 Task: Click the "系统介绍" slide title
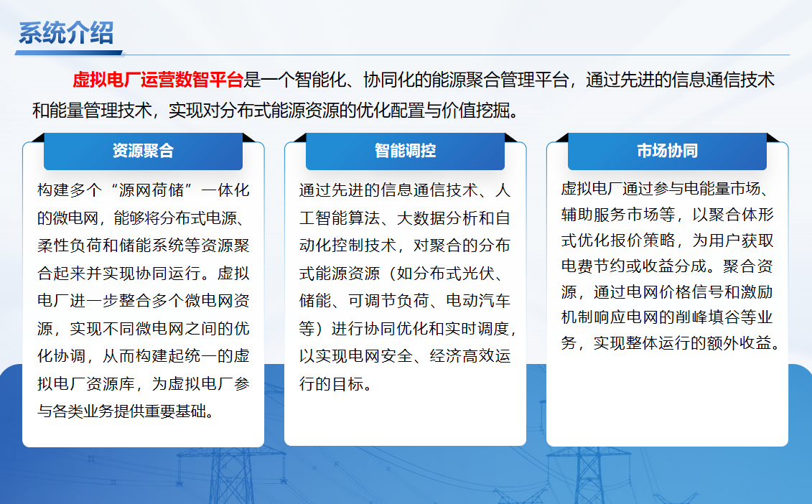65,33
